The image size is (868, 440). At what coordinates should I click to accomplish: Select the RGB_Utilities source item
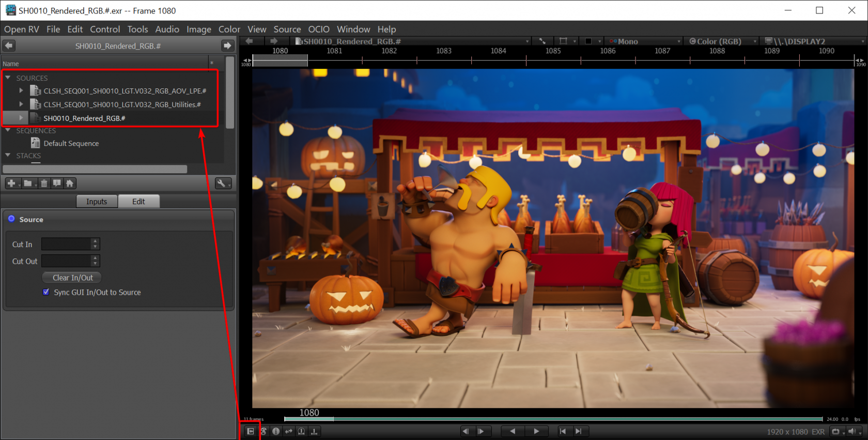122,104
